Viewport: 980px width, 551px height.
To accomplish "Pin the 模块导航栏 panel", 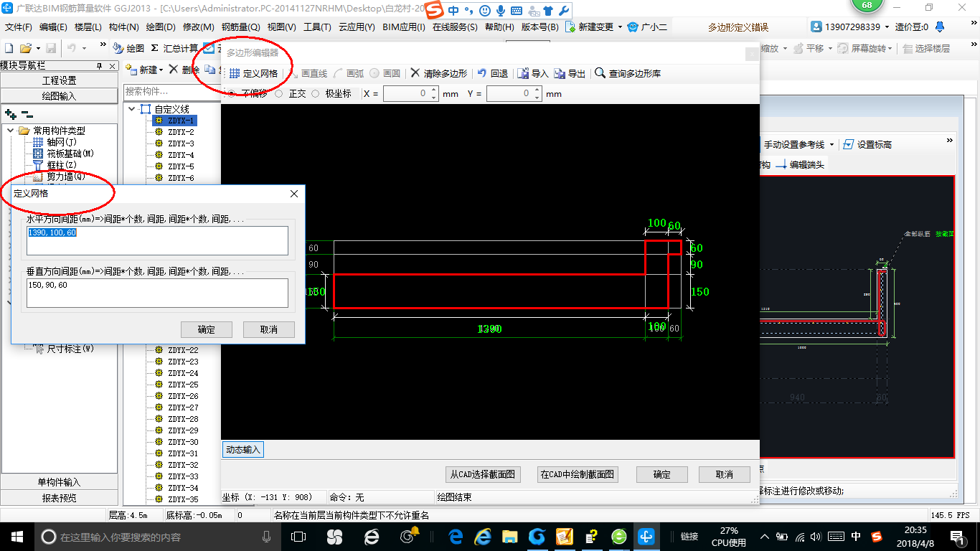I will 99,65.
